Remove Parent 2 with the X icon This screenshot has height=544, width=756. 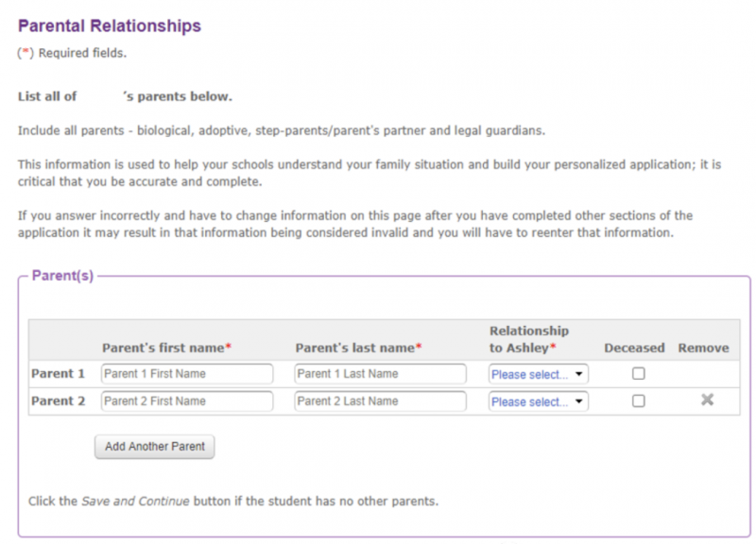(x=707, y=399)
